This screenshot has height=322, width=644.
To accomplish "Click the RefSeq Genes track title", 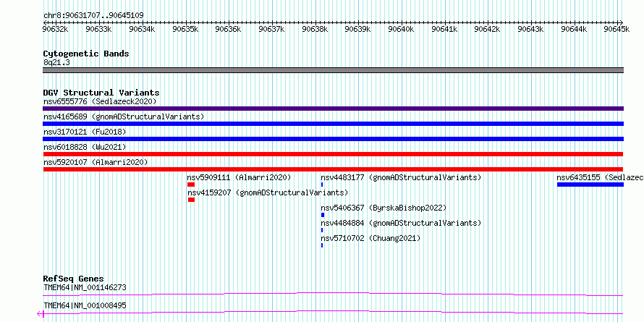I will [x=73, y=279].
